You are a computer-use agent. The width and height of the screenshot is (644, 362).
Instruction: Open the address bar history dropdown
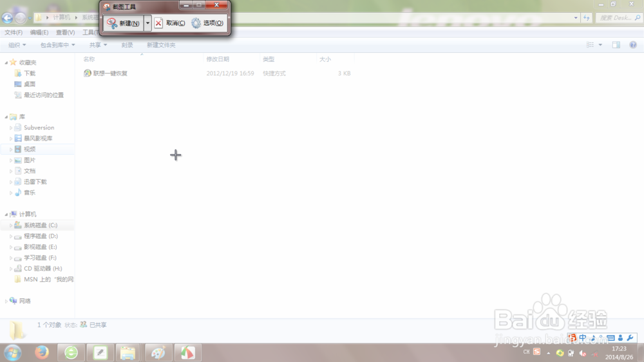tap(576, 17)
